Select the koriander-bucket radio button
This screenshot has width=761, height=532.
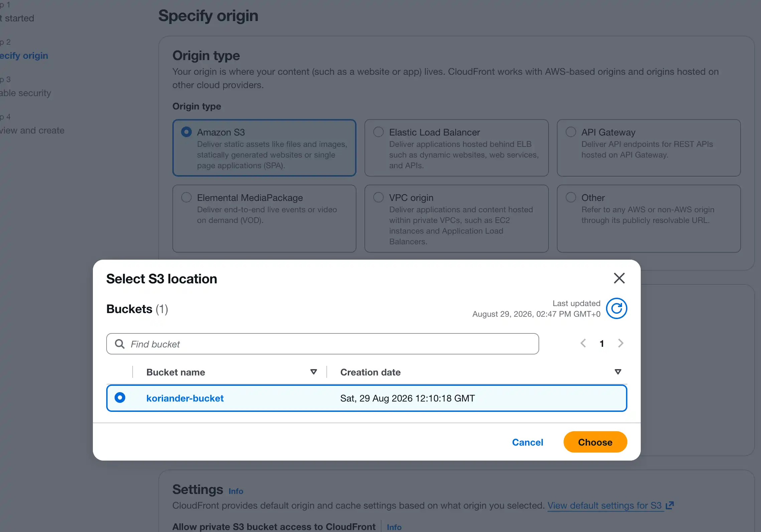click(x=120, y=397)
